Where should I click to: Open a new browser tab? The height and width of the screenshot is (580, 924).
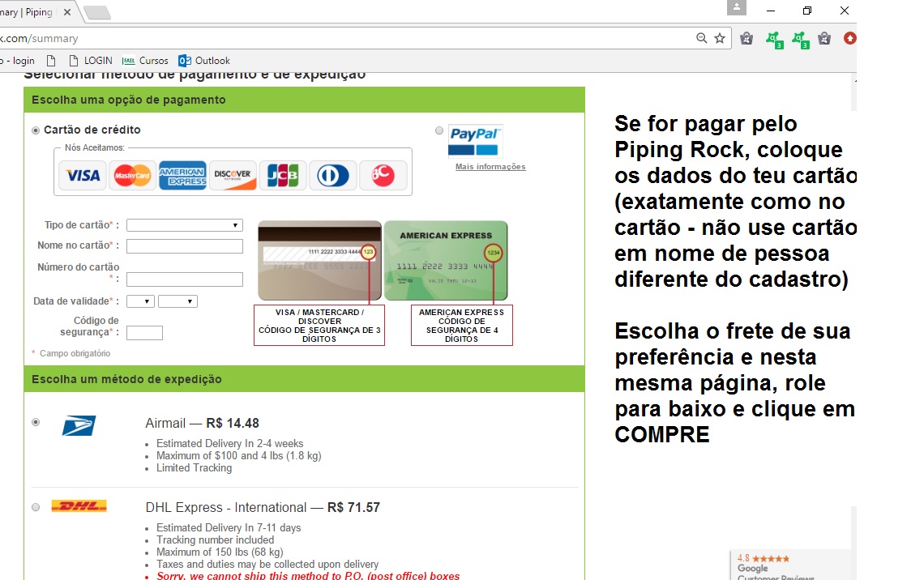point(97,12)
